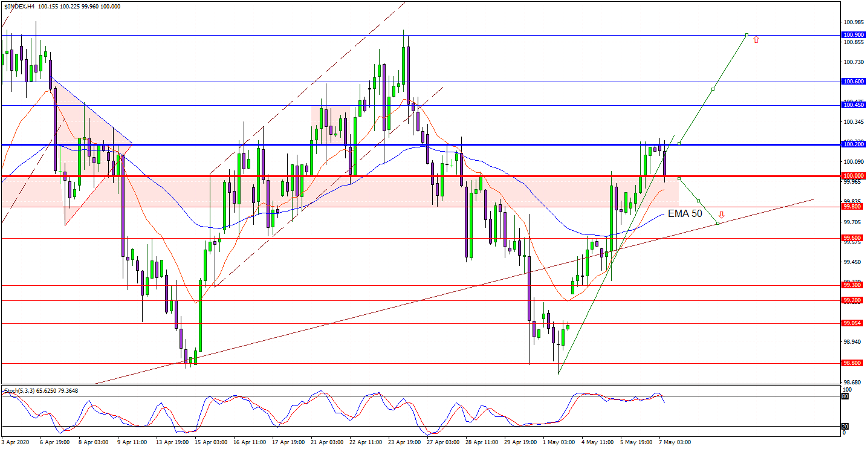
Task: Select the 100.200 thick blue level tag
Action: point(852,144)
